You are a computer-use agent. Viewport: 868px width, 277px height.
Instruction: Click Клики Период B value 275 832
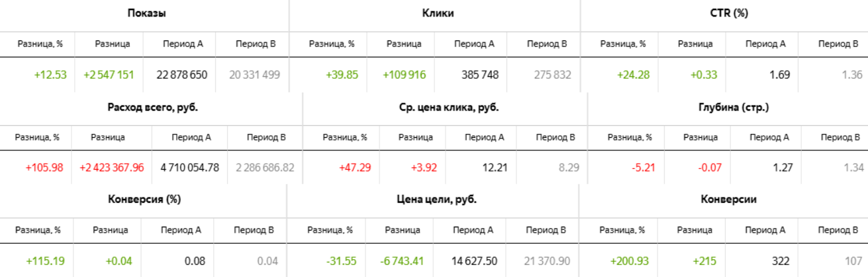[x=552, y=75]
